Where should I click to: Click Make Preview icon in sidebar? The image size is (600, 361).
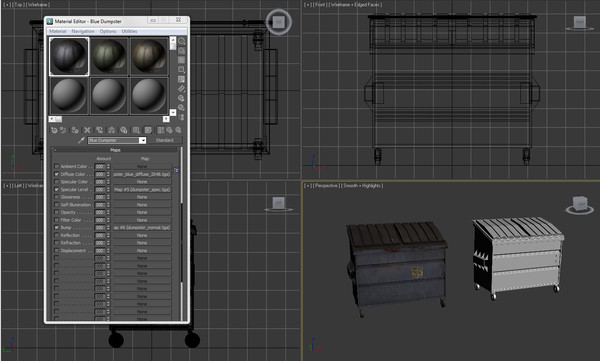pos(182,89)
